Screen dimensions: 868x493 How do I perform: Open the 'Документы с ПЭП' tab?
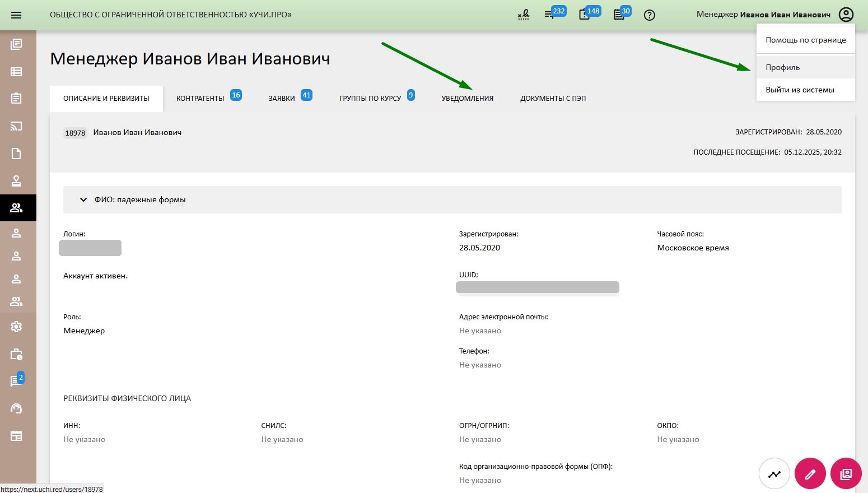coord(553,99)
